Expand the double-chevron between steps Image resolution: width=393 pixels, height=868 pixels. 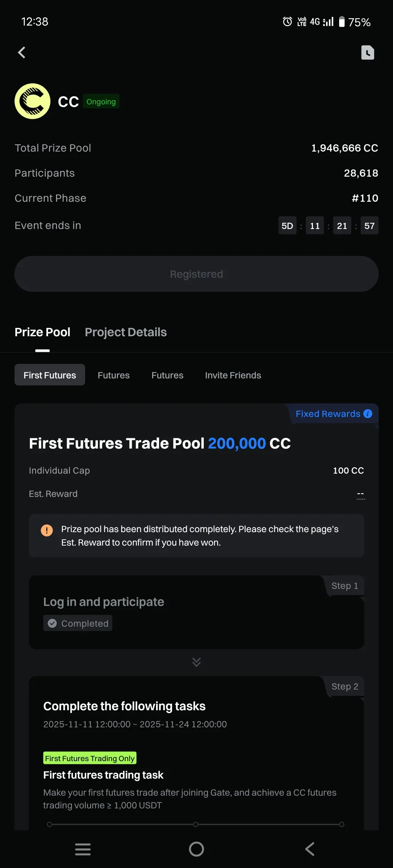[x=196, y=662]
